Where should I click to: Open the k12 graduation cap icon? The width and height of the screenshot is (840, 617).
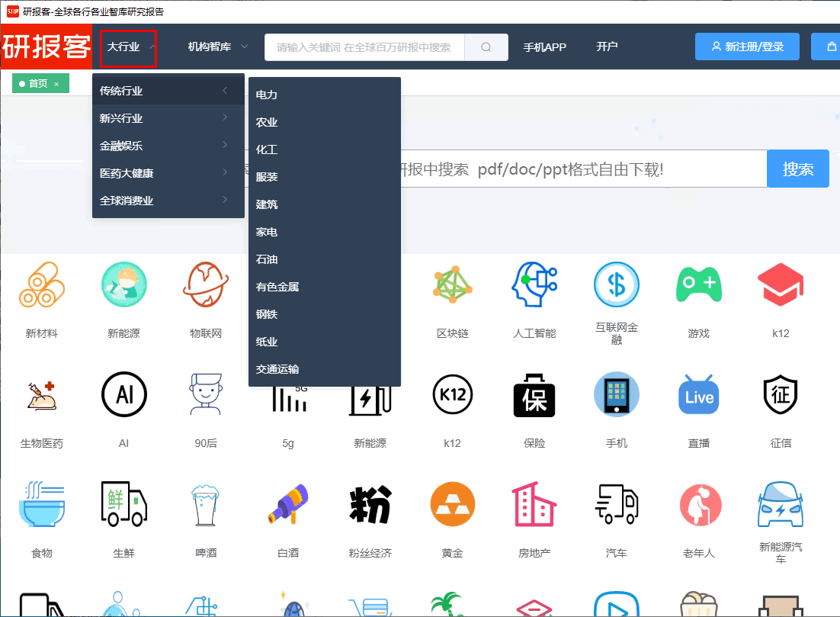(x=781, y=284)
